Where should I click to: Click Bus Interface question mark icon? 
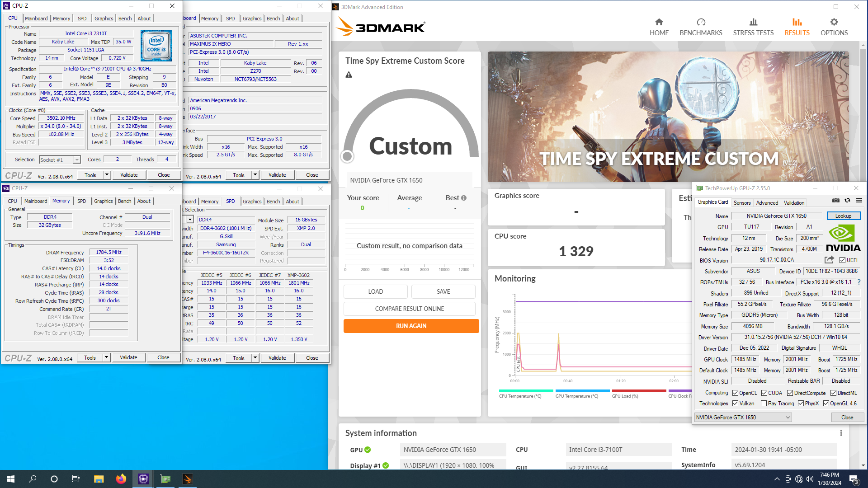point(859,282)
